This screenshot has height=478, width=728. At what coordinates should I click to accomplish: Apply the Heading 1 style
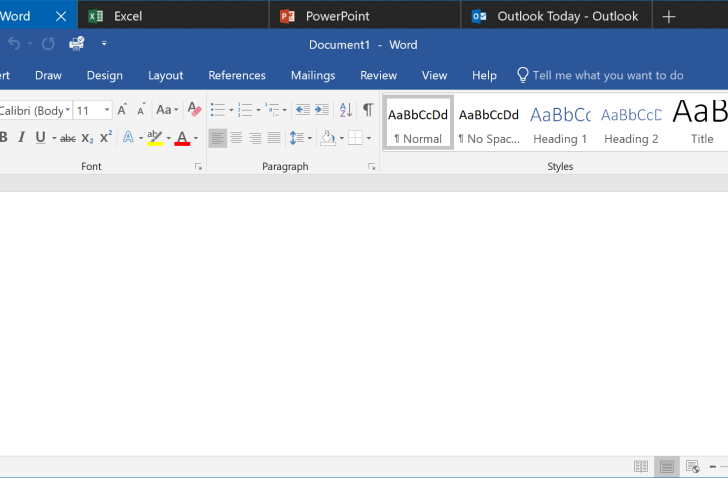click(560, 123)
